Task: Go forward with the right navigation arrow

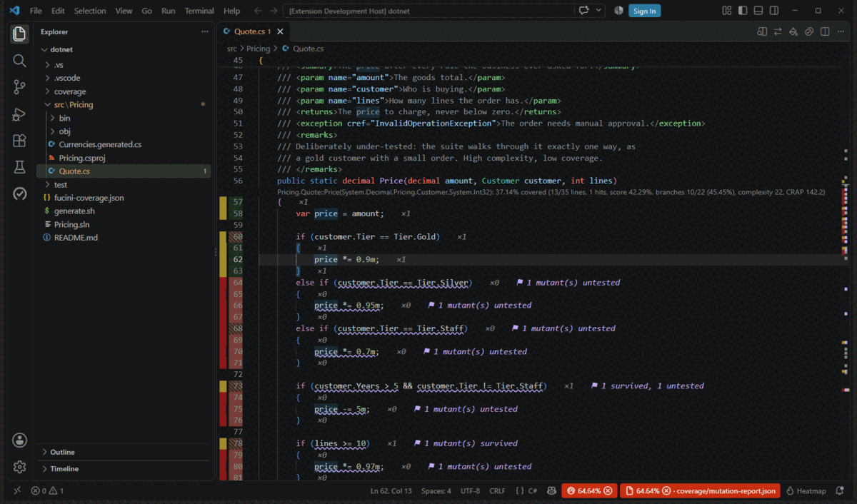Action: click(x=274, y=11)
